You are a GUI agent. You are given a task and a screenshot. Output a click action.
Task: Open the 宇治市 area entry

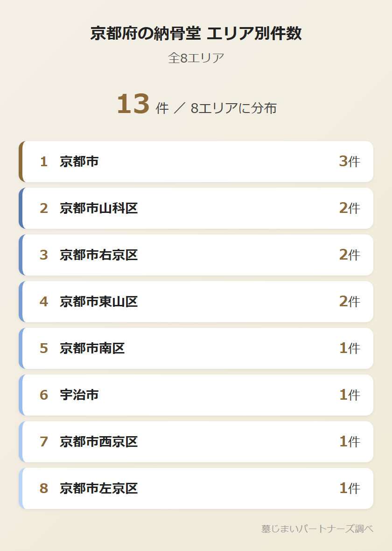point(196,395)
